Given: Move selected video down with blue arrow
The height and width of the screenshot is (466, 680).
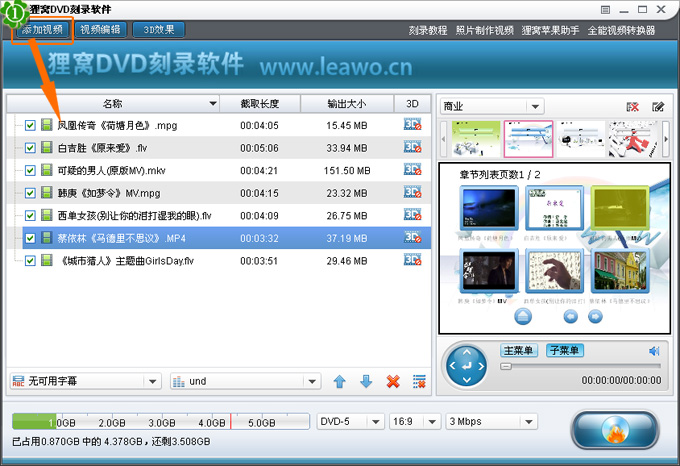Looking at the screenshot, I should pos(366,381).
